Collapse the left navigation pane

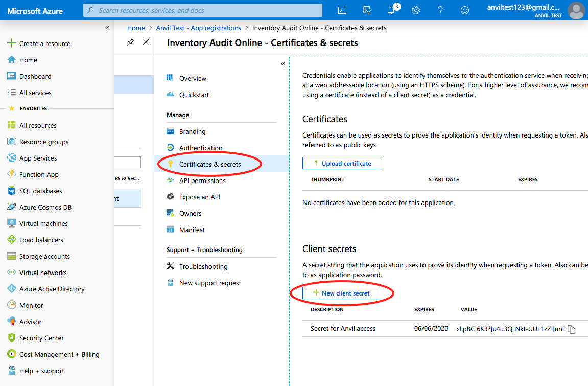click(107, 28)
